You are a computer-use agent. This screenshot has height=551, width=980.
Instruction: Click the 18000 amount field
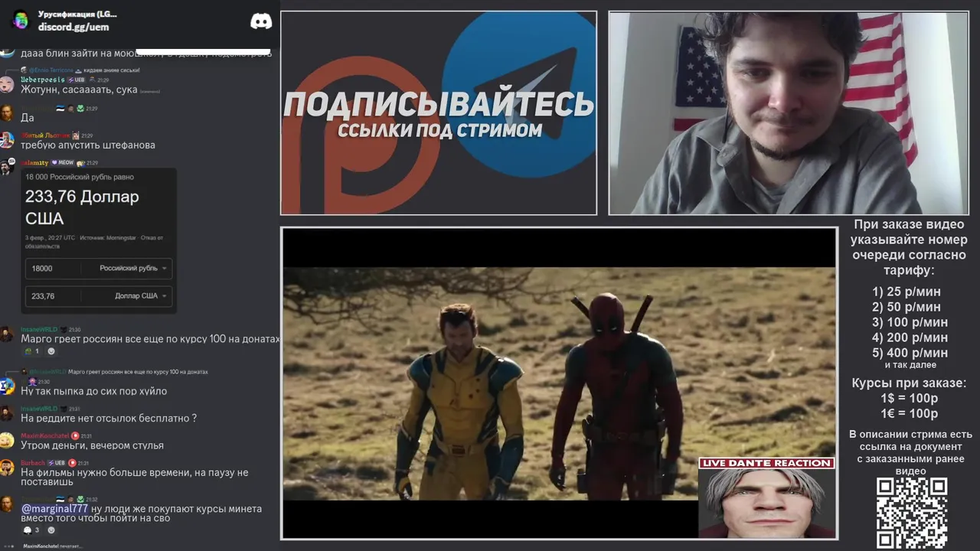[52, 269]
